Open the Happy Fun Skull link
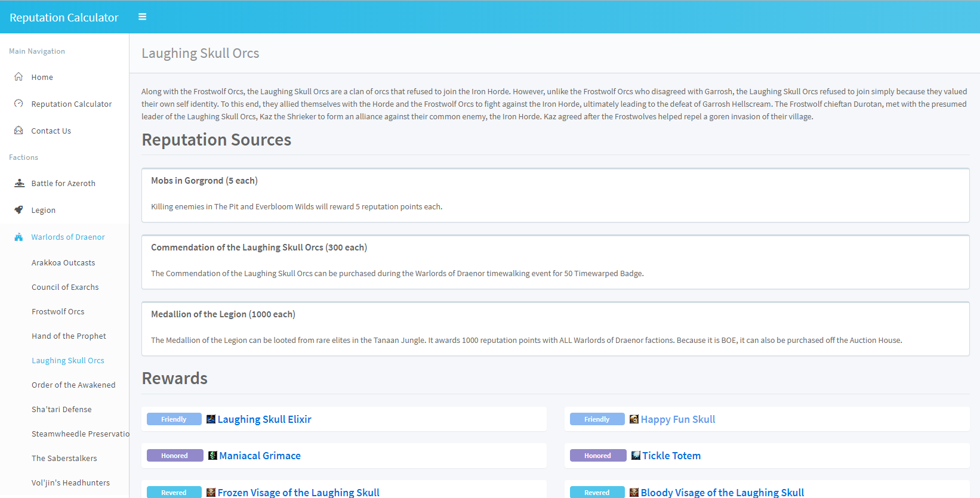This screenshot has width=980, height=498. click(x=678, y=419)
